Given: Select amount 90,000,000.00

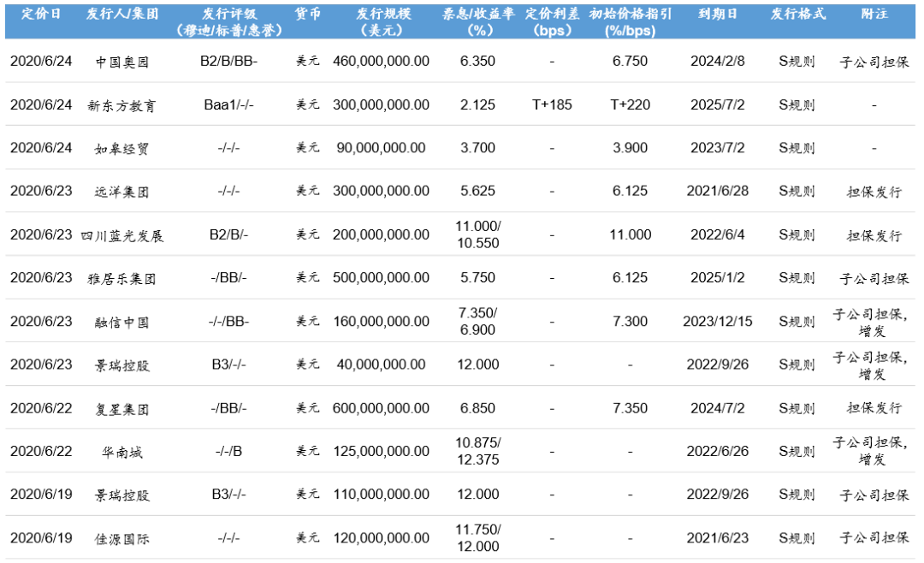Looking at the screenshot, I should coord(382,148).
